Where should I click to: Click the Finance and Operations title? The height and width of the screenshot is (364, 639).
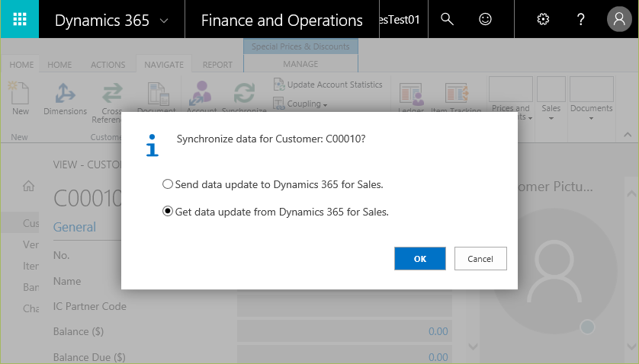pos(281,21)
